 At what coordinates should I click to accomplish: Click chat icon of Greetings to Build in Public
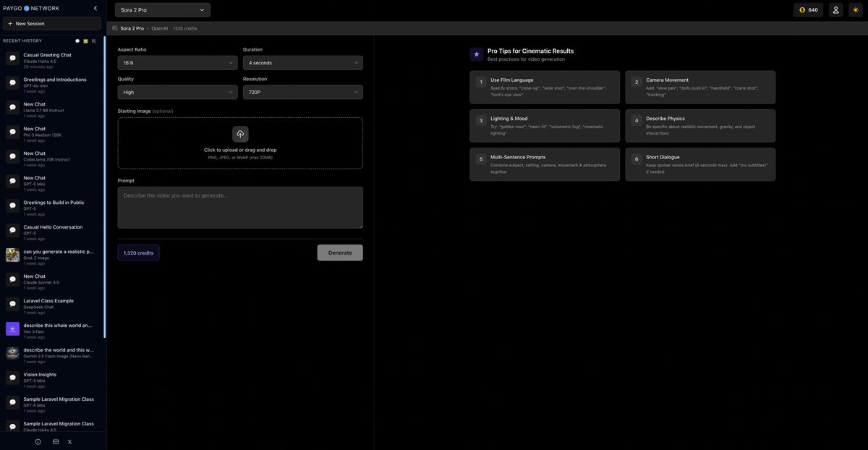coord(12,205)
